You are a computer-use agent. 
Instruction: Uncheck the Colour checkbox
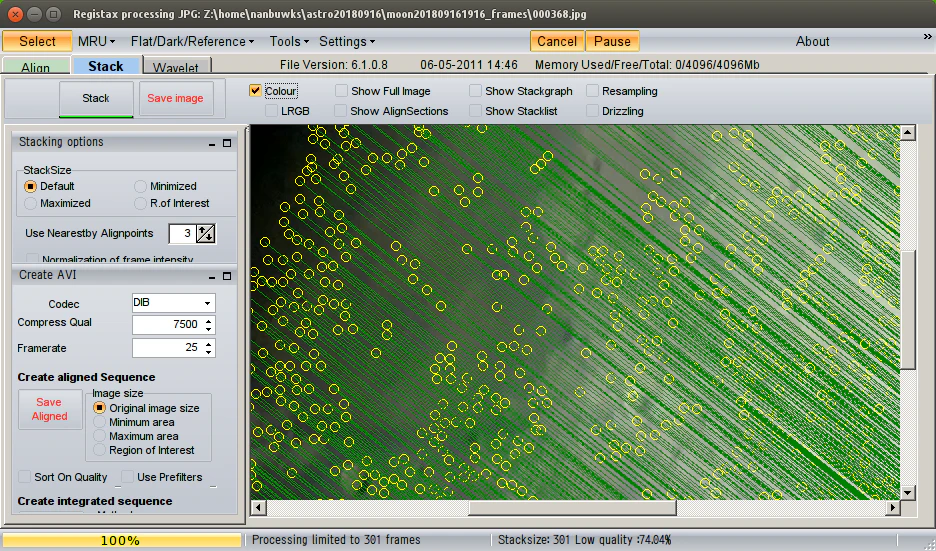[255, 91]
